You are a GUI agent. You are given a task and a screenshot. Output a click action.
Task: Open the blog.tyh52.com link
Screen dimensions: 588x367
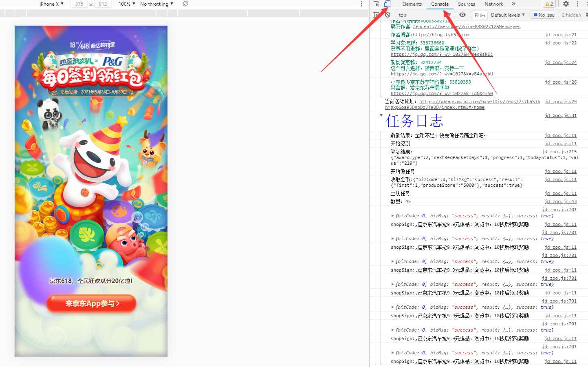[441, 35]
